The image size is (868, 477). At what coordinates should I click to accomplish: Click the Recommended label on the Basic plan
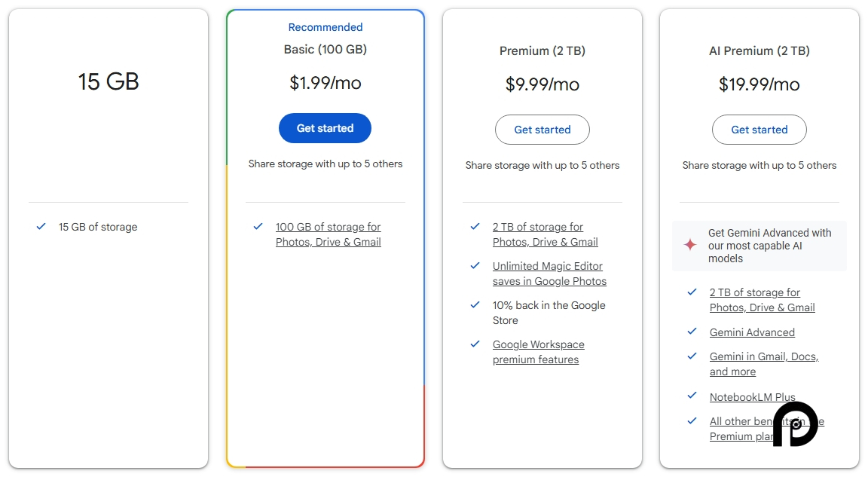point(325,27)
